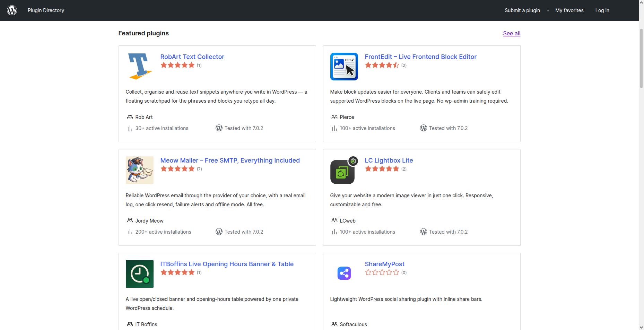Click the WordPress logo in header
This screenshot has height=330, width=644.
[x=12, y=10]
